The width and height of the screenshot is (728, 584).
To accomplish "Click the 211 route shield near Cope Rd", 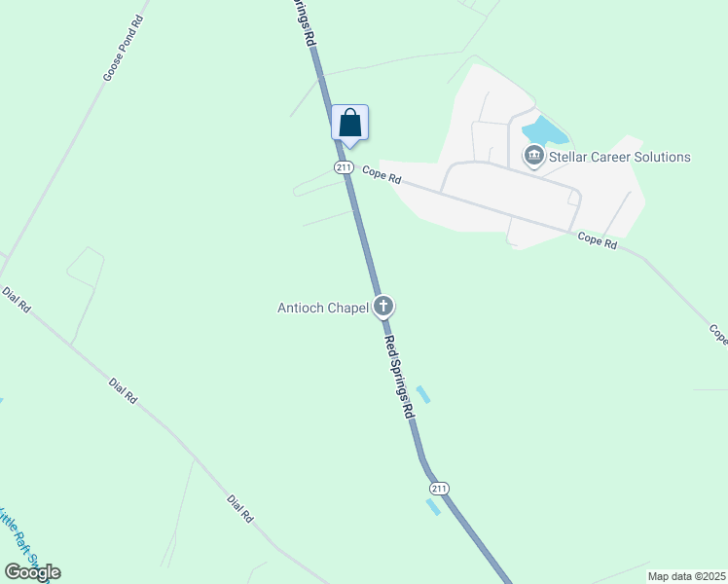I will [344, 167].
